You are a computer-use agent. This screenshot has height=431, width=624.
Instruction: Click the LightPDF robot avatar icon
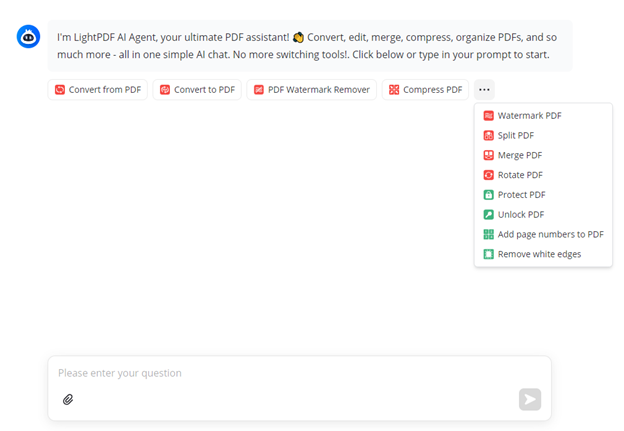click(x=29, y=37)
